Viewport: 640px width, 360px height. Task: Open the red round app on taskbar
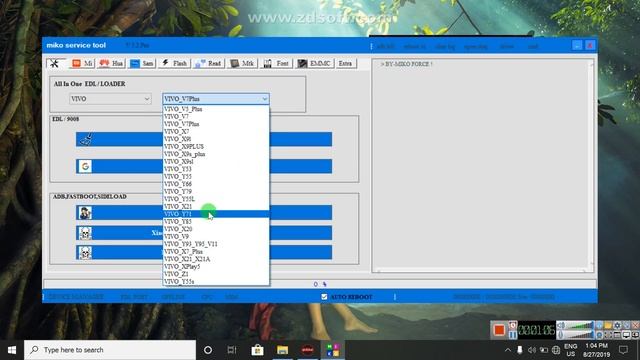(x=308, y=350)
